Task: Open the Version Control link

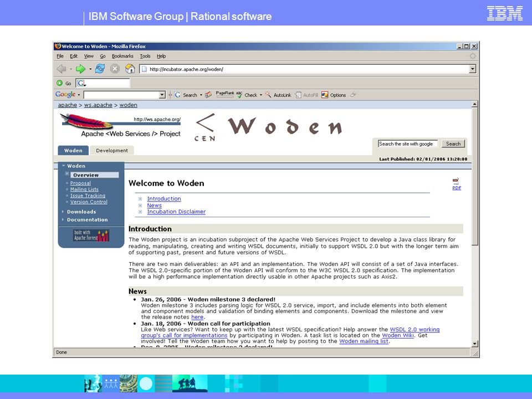Action: coord(89,202)
